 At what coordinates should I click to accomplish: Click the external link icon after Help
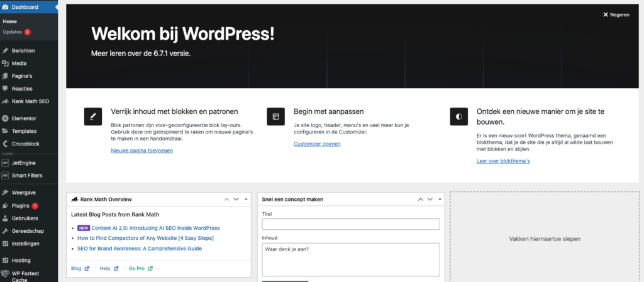[x=116, y=268]
